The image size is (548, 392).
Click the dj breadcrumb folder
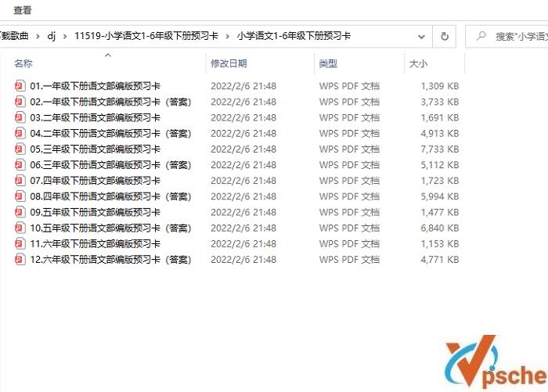point(52,36)
